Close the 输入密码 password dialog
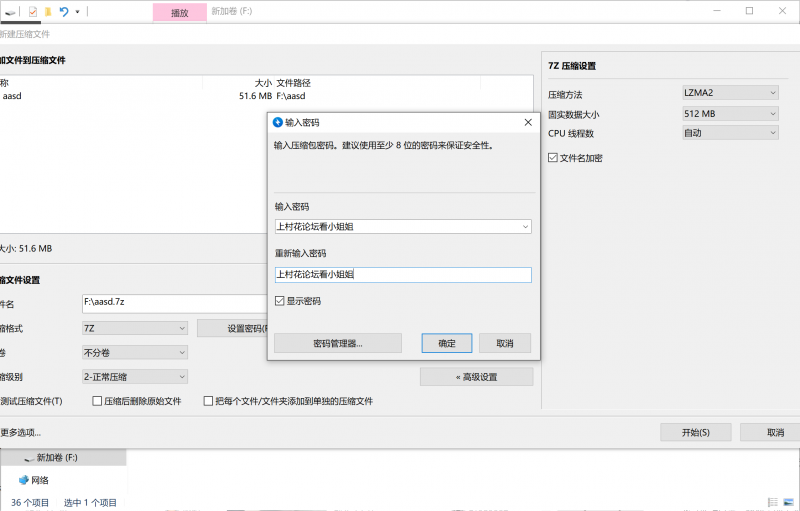The width and height of the screenshot is (800, 511). (527, 122)
